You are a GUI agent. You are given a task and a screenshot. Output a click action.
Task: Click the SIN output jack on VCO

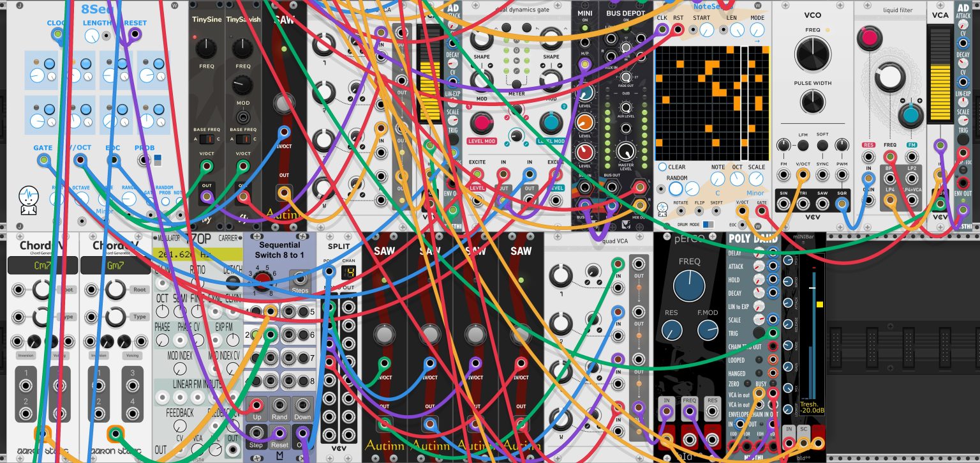782,204
